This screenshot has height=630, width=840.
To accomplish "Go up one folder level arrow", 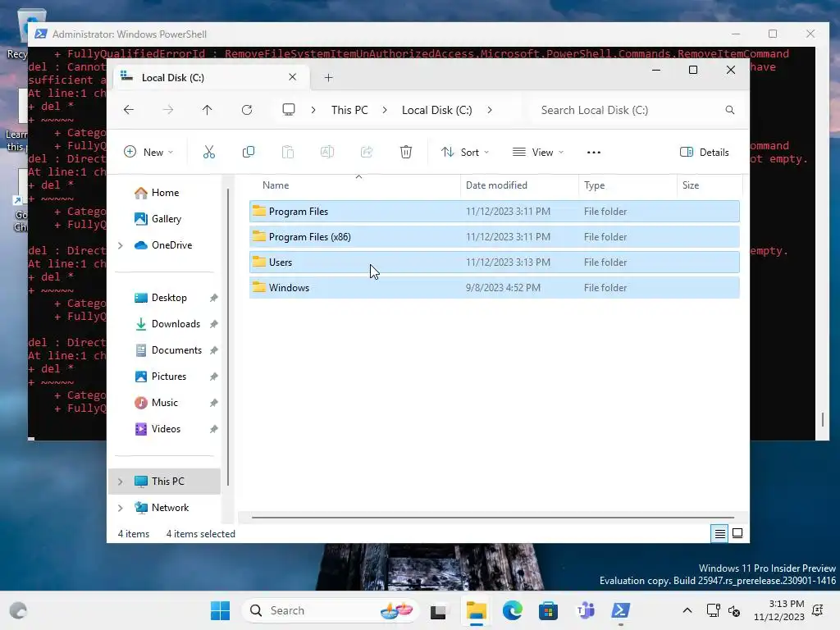I will click(208, 110).
